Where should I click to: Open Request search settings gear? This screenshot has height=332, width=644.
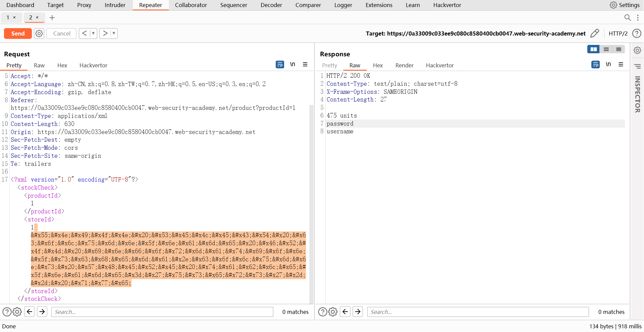pos(17,312)
